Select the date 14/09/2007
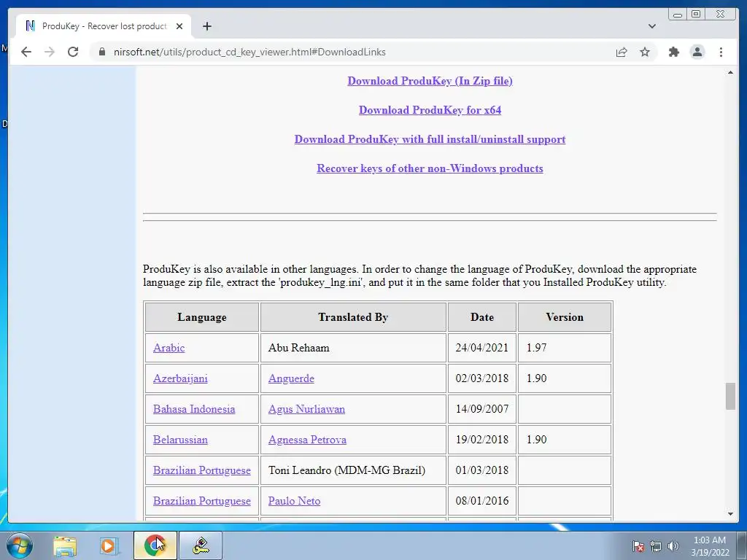747x560 pixels. pyautogui.click(x=482, y=409)
